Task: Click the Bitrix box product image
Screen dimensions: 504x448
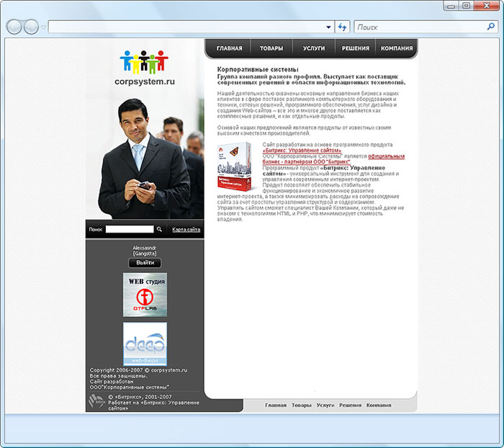Action: click(236, 166)
